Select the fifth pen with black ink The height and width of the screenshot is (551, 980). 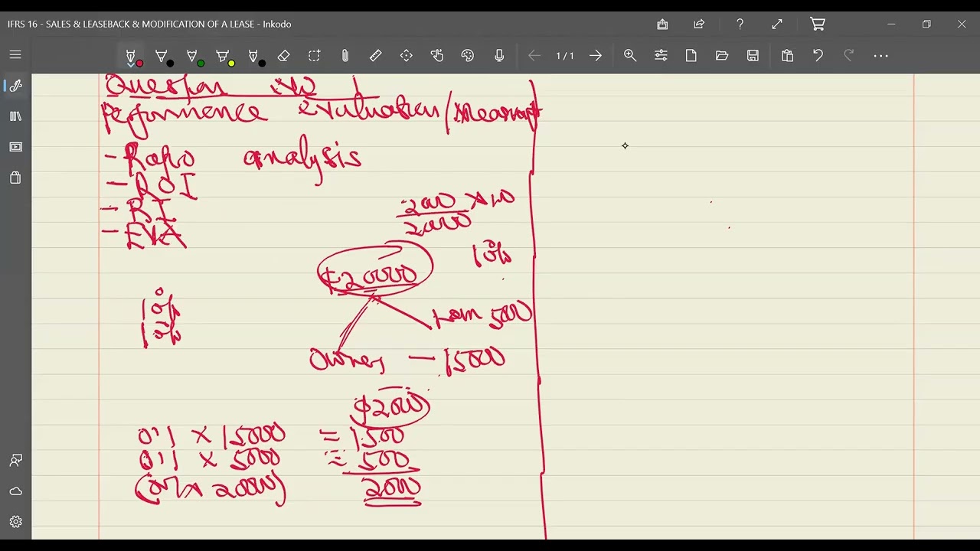(254, 56)
